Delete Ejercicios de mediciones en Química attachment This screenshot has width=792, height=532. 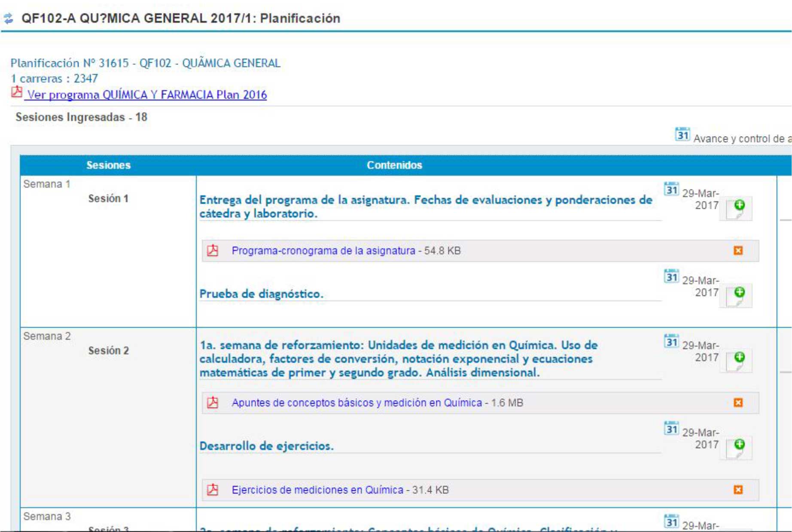pos(737,490)
